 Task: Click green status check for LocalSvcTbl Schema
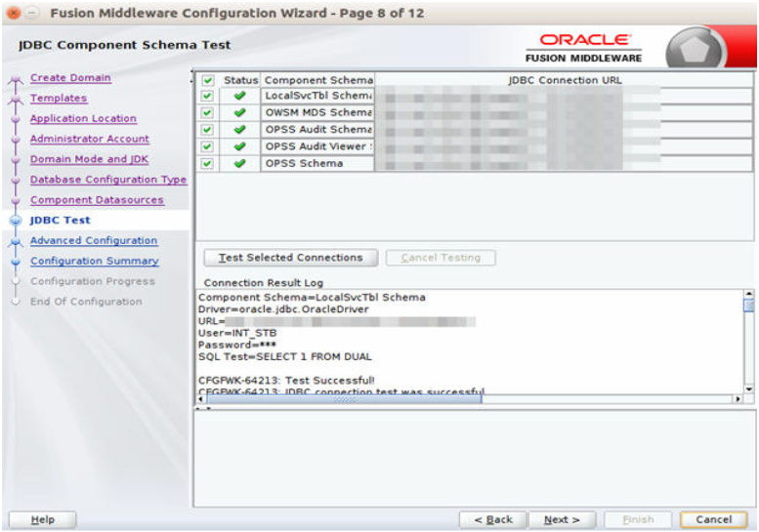pos(239,96)
